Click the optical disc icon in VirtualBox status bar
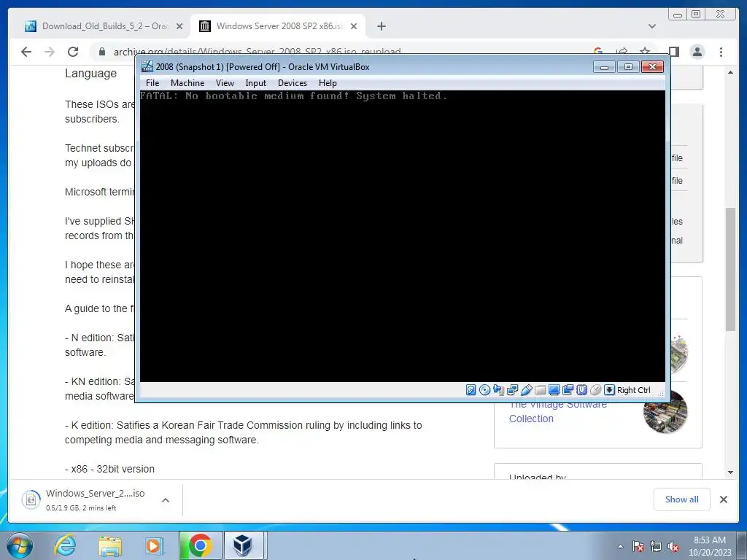This screenshot has width=747, height=560. (484, 390)
